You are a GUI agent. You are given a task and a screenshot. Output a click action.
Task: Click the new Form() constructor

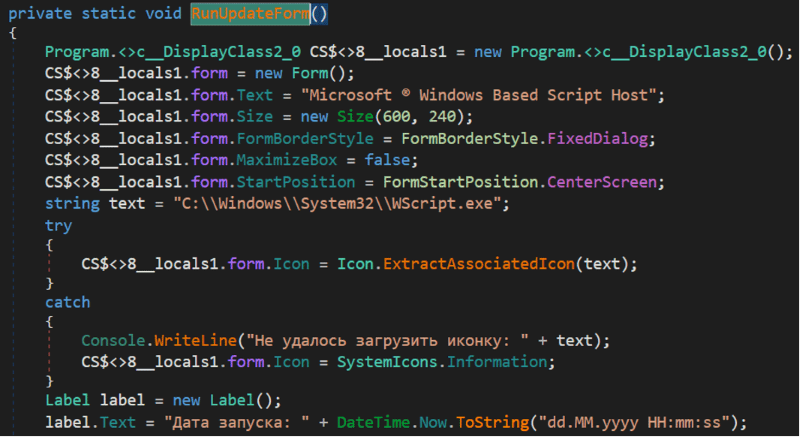[x=300, y=73]
